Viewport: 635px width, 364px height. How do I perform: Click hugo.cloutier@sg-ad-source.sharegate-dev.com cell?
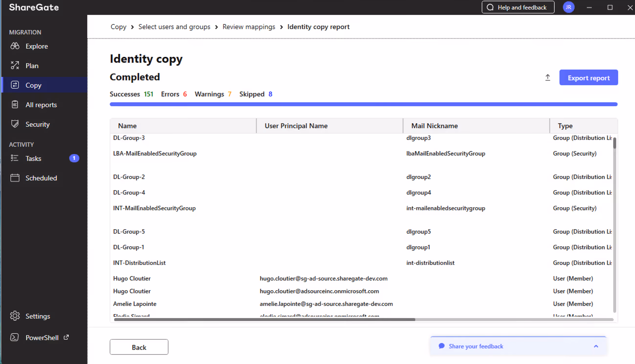tap(324, 278)
